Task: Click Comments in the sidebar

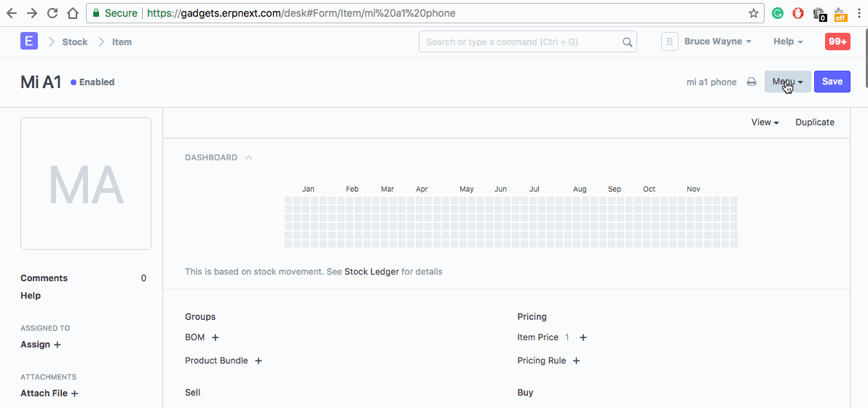Action: coord(44,278)
